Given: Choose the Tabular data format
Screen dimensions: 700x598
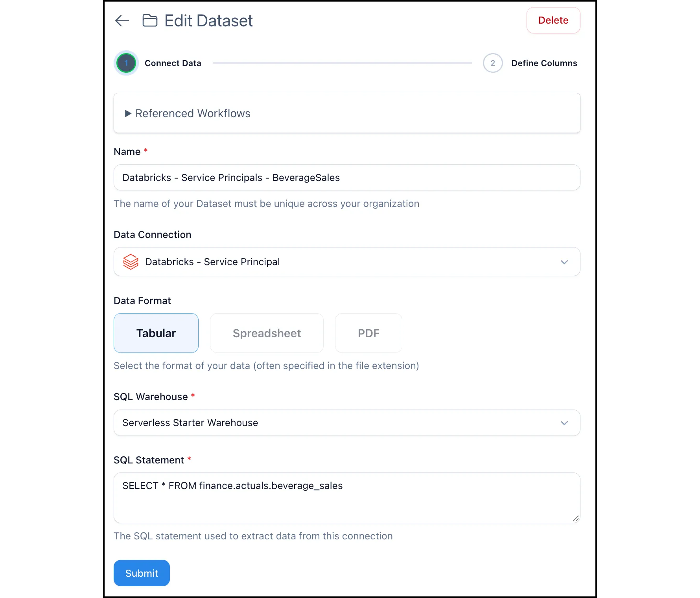Looking at the screenshot, I should (156, 333).
